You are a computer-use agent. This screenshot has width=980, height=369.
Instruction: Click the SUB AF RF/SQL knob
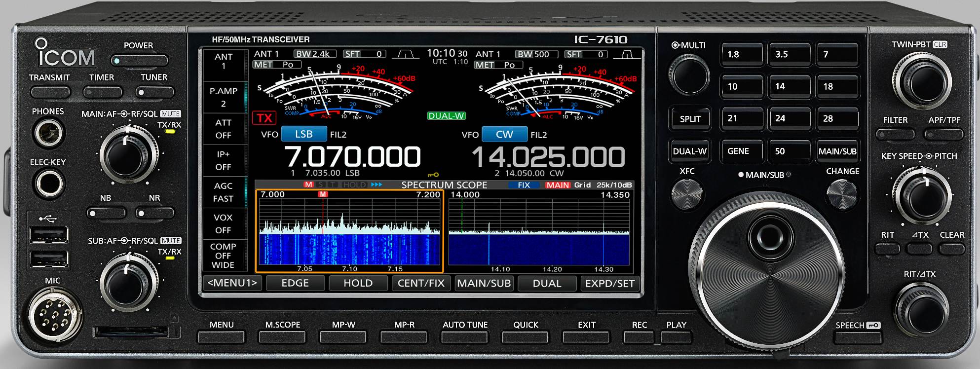pos(129,283)
